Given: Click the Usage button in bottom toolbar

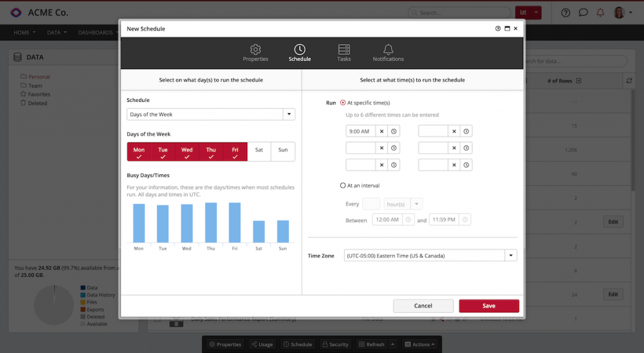Looking at the screenshot, I should point(262,344).
